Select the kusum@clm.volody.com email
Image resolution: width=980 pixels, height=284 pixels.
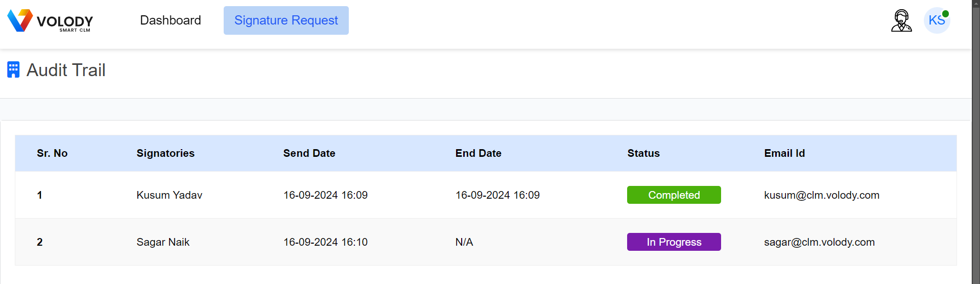click(822, 195)
